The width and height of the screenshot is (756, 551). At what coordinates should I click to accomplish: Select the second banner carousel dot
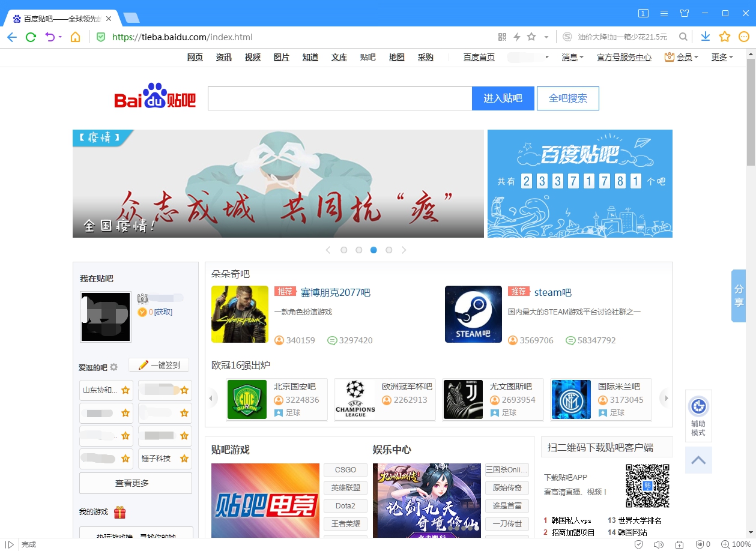[x=359, y=250]
